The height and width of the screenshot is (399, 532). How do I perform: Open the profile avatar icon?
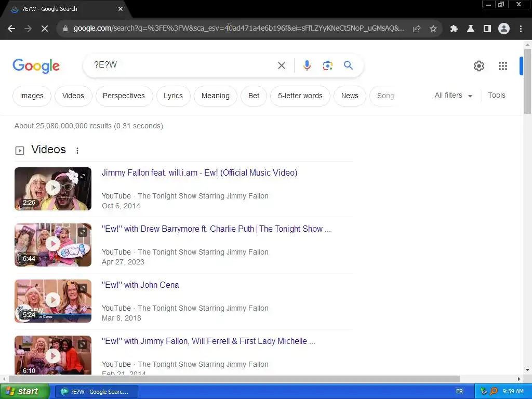[504, 29]
